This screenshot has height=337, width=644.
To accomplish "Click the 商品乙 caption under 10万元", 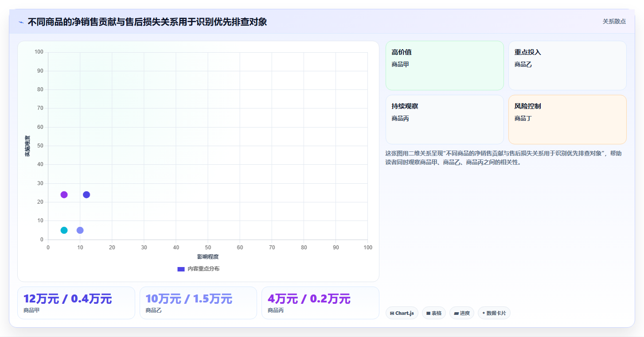I will [x=153, y=310].
